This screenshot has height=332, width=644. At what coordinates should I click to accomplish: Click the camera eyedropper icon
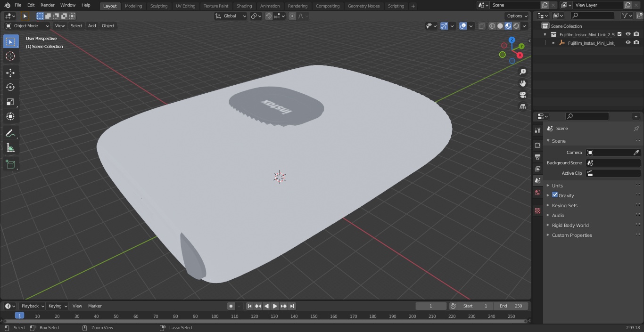tap(636, 153)
